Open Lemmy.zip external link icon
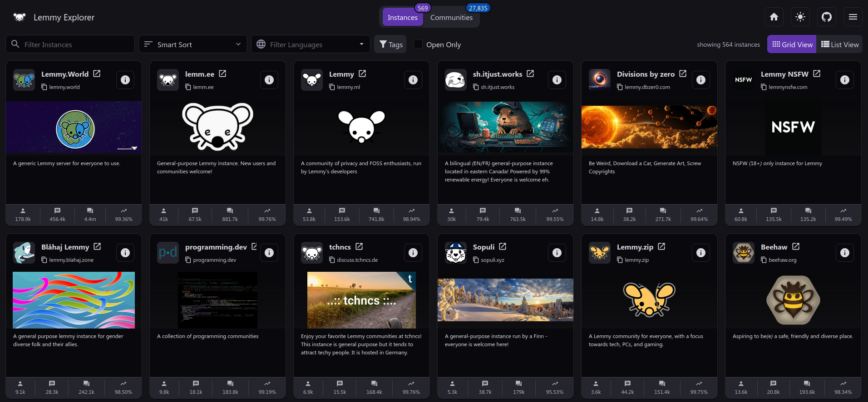The height and width of the screenshot is (402, 868). coord(661,246)
